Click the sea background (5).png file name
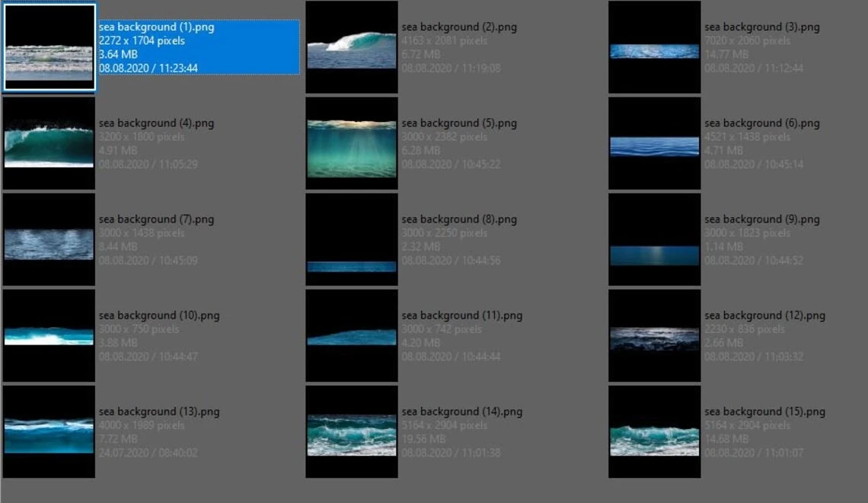The image size is (868, 503). [459, 123]
